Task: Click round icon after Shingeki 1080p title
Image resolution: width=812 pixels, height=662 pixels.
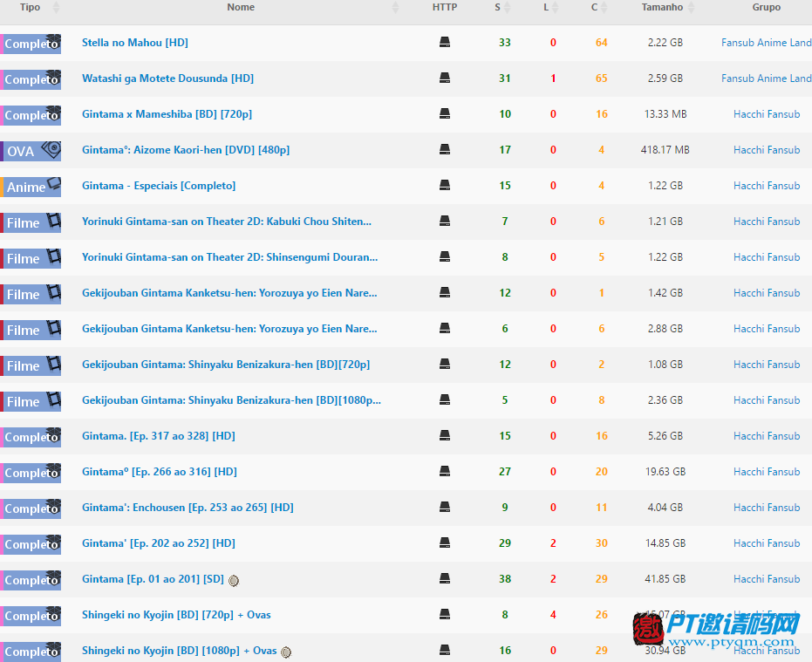Action: (x=286, y=652)
